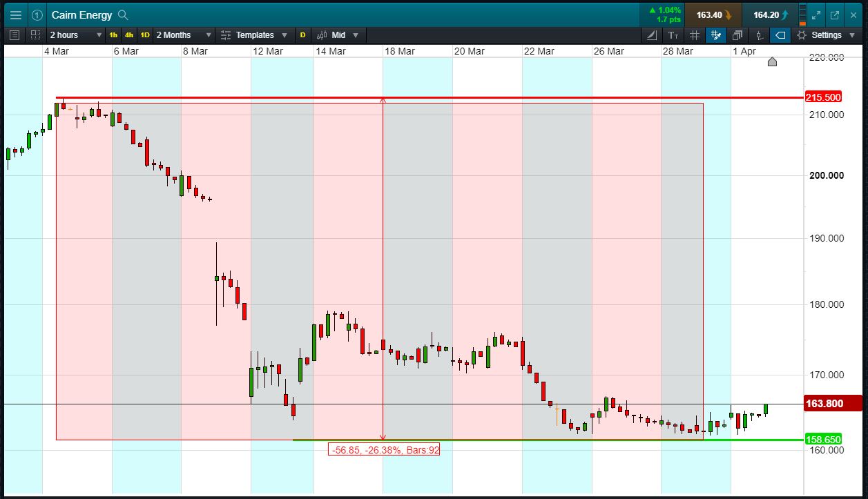Toggle the price label tag icon
This screenshot has height=499, width=868.
780,35
